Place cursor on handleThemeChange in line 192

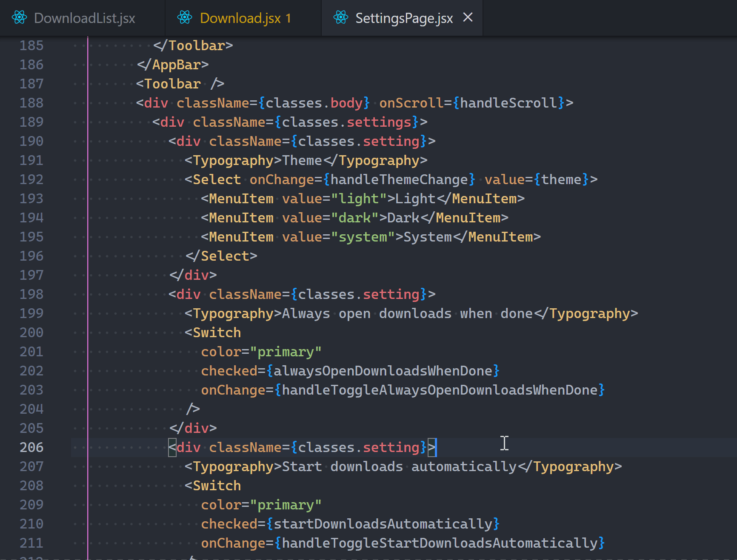(x=399, y=179)
